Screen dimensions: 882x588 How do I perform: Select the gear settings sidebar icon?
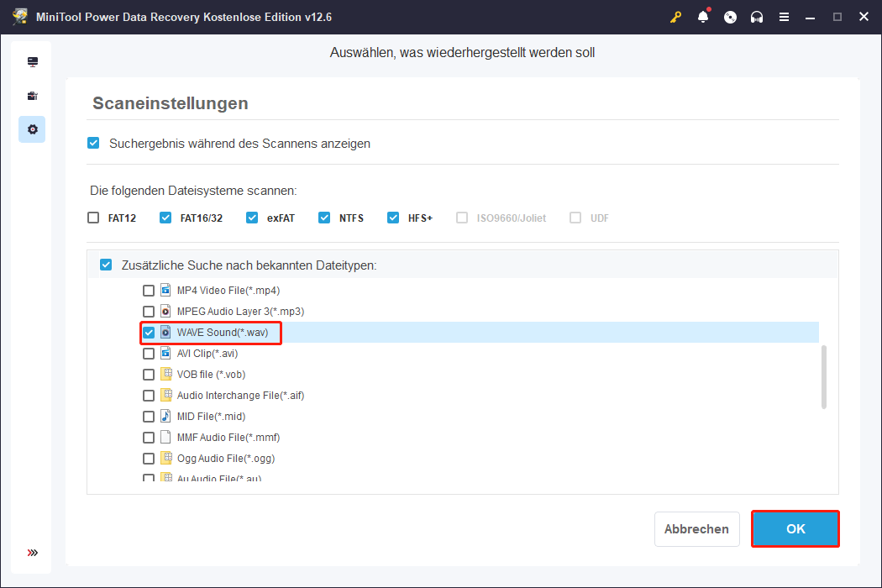pos(33,129)
